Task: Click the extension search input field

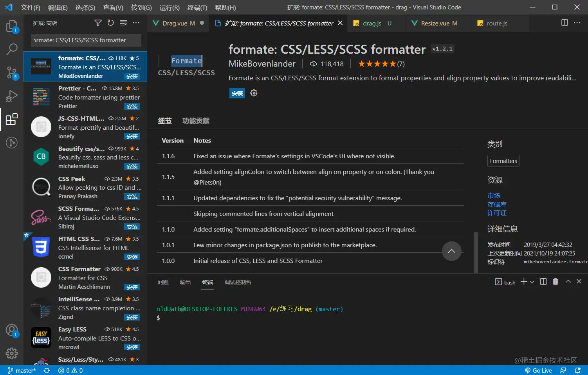Action: pyautogui.click(x=86, y=40)
